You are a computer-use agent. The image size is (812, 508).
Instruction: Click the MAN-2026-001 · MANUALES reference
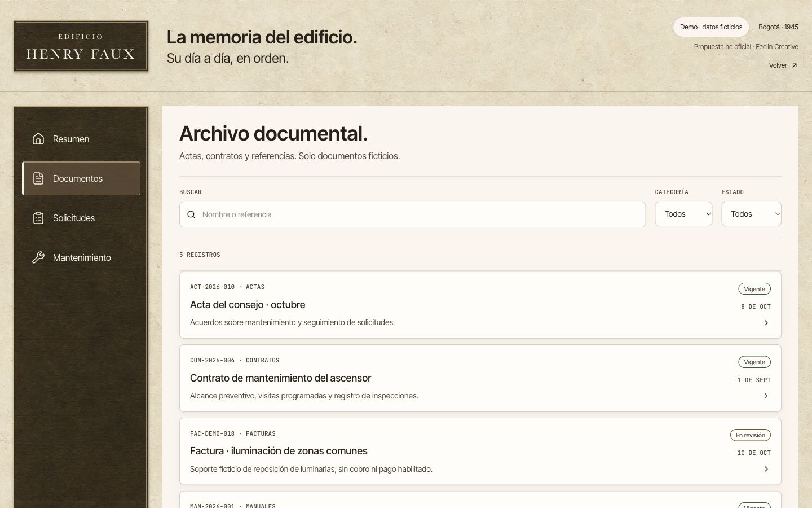[x=233, y=505]
